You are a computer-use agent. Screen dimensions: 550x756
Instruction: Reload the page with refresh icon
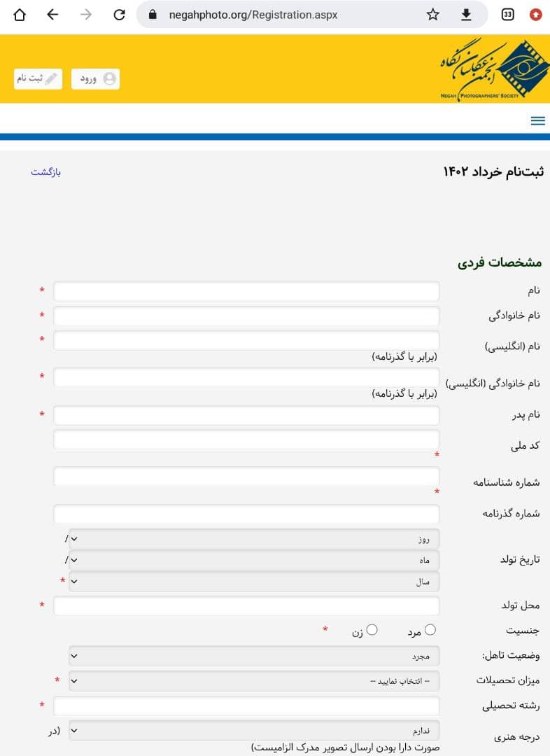click(x=119, y=15)
